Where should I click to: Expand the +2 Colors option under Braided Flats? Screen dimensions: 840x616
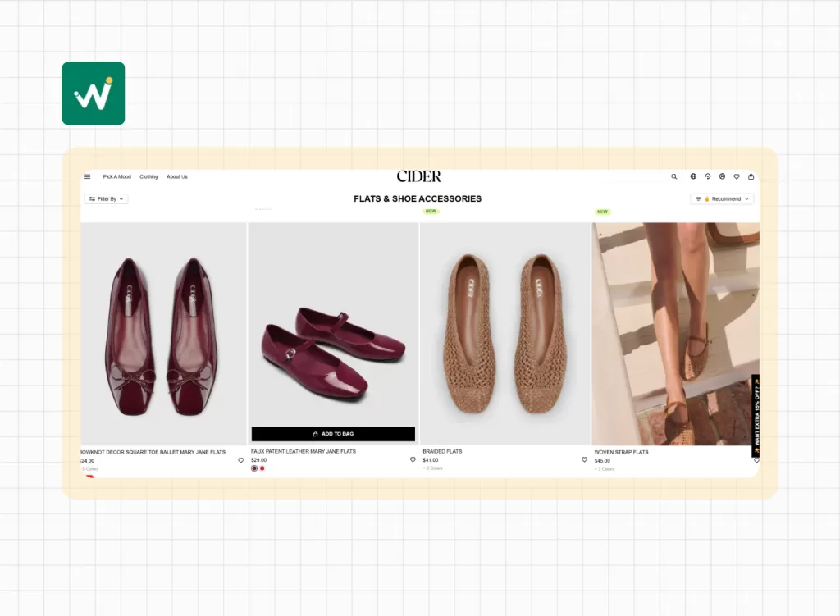click(433, 468)
